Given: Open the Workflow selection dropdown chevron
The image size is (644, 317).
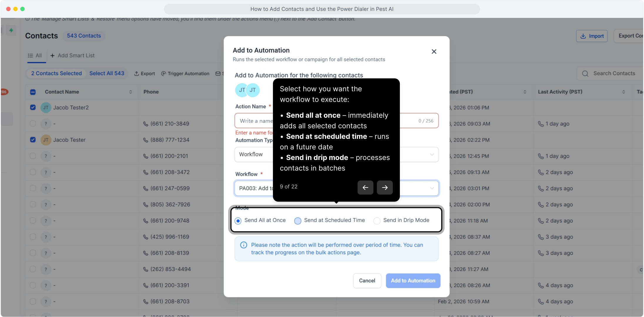Looking at the screenshot, I should click(432, 188).
